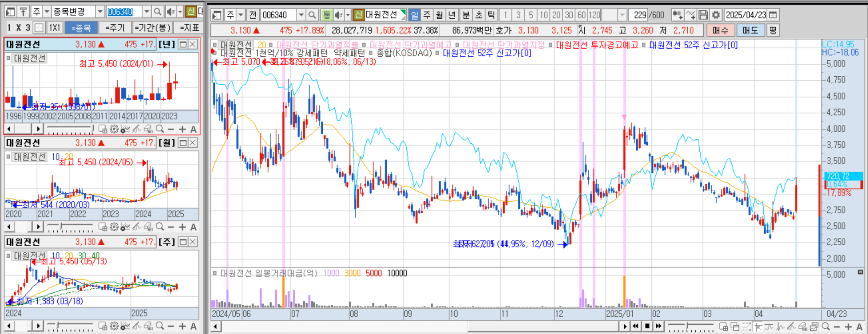The height and width of the screenshot is (334, 868).
Task: Click the fast-forward button under the main chart
Action: pyautogui.click(x=658, y=326)
